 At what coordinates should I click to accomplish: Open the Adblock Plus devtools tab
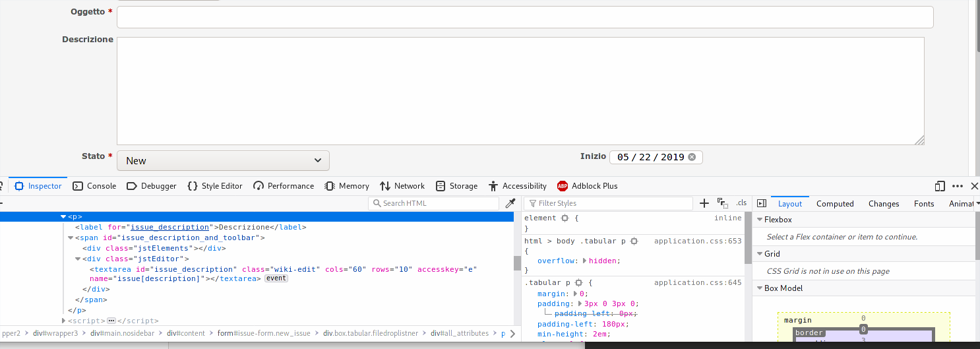click(587, 186)
